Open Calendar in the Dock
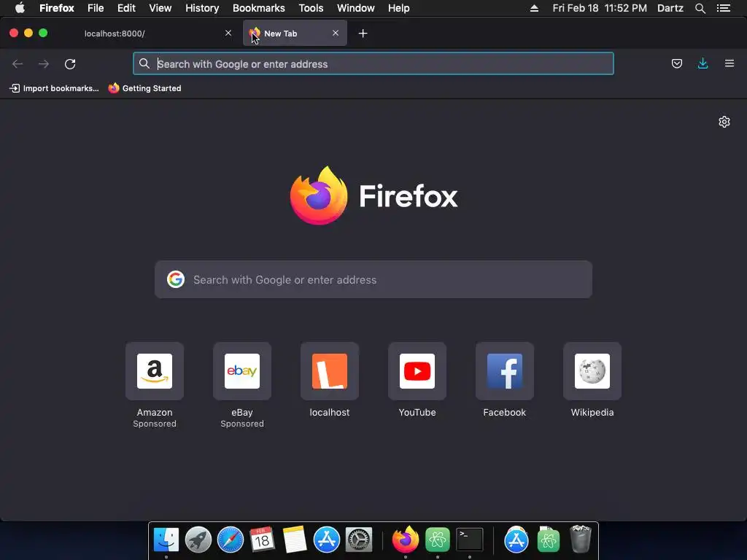The height and width of the screenshot is (560, 747). pyautogui.click(x=262, y=540)
